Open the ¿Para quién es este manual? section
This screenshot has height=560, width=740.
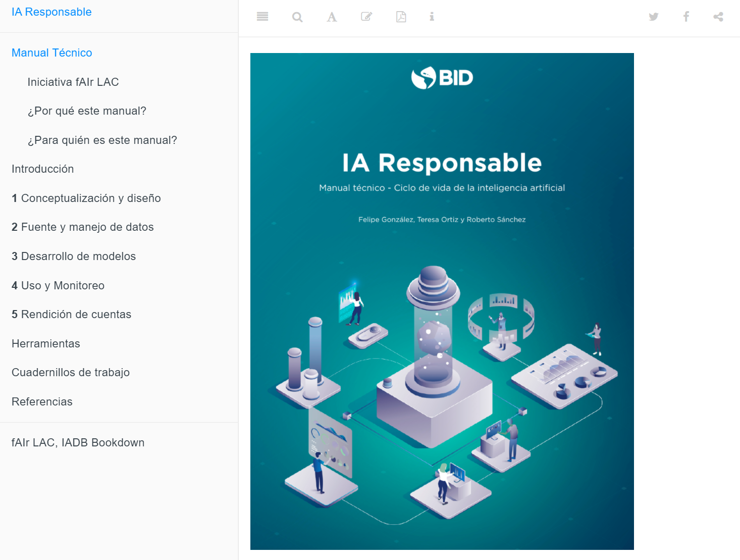[x=102, y=140]
